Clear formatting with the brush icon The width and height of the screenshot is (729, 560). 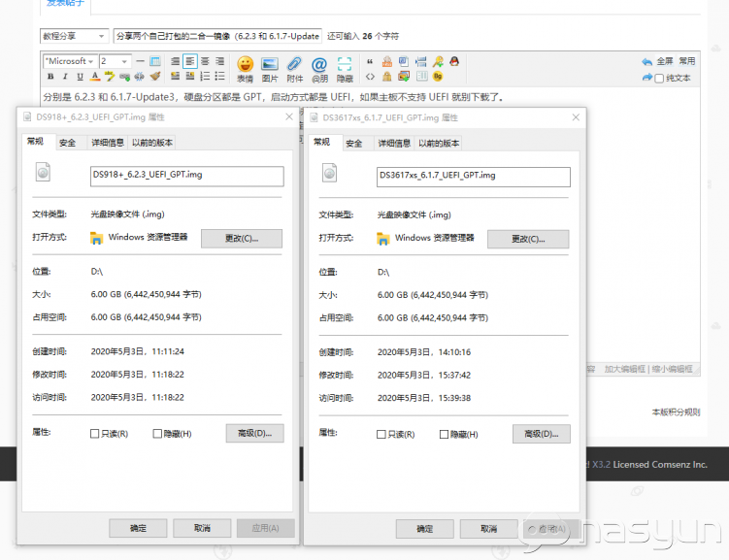click(x=155, y=77)
